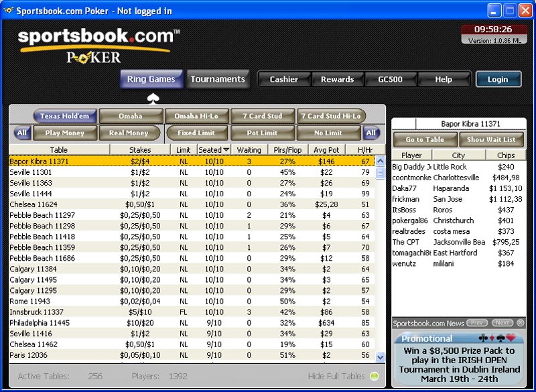Open the GC500 section
536x392 pixels.
[390, 79]
